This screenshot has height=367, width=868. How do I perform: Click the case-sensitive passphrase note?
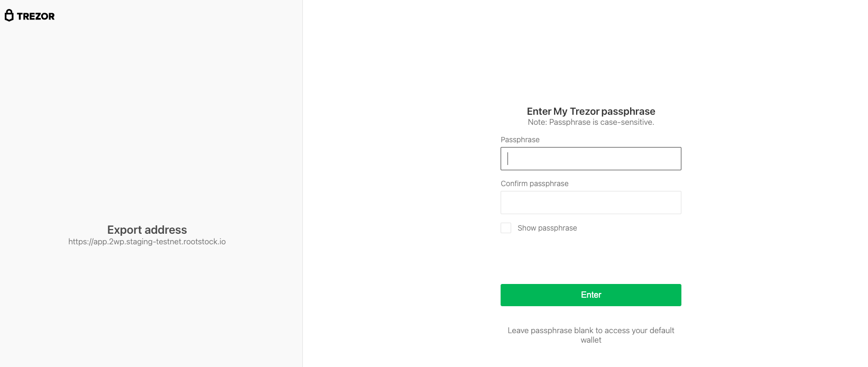[x=590, y=122]
